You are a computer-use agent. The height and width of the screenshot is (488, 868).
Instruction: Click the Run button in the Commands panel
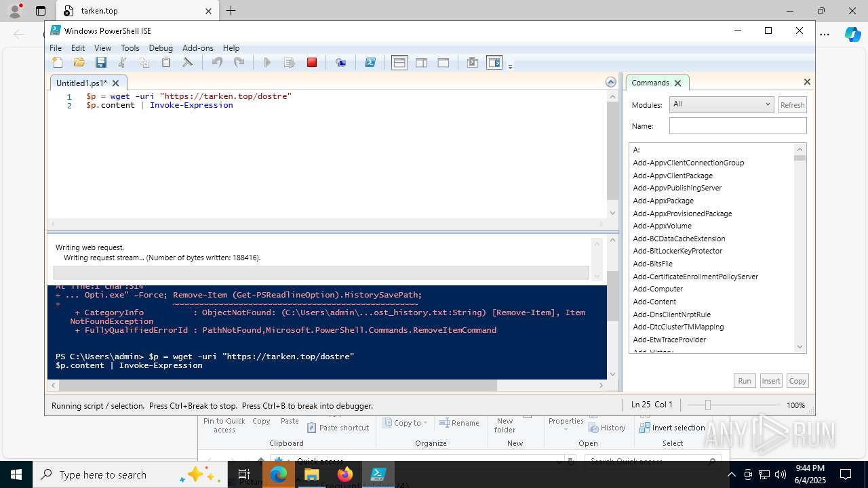tap(745, 381)
